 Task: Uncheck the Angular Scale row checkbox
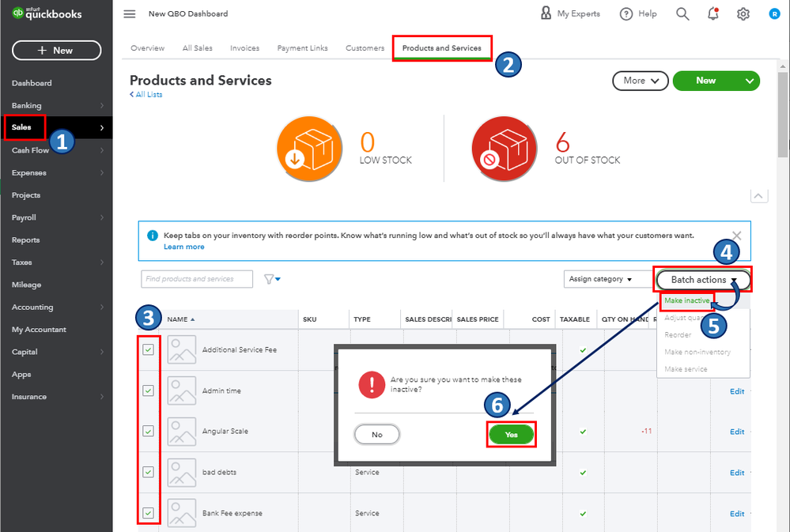pos(148,432)
